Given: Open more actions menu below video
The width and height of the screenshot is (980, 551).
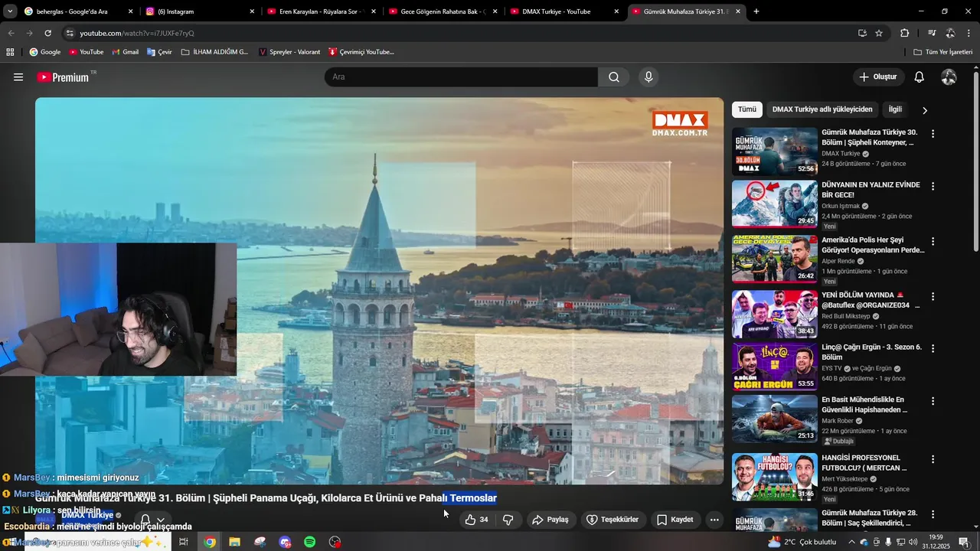Looking at the screenshot, I should tap(714, 520).
